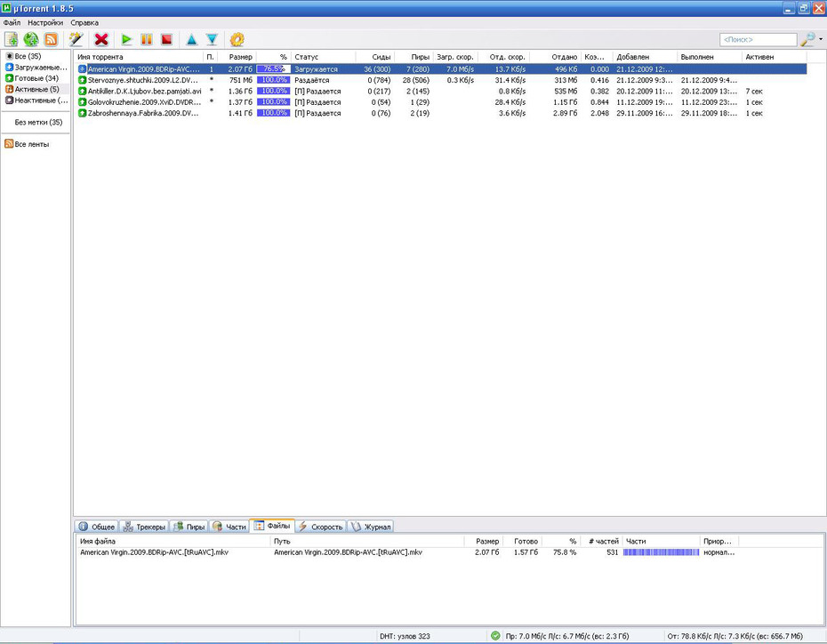Click the нормал priority cell of mkv file

[x=719, y=552]
